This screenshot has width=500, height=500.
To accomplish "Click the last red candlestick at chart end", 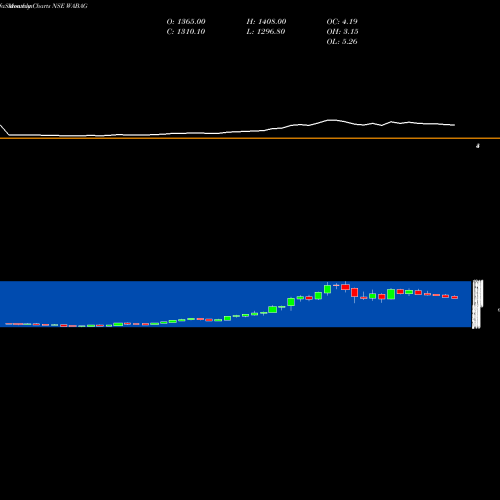I will coord(455,297).
